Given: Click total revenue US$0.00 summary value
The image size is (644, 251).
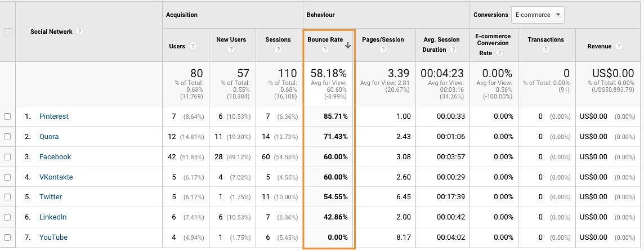Looking at the screenshot, I should 613,74.
